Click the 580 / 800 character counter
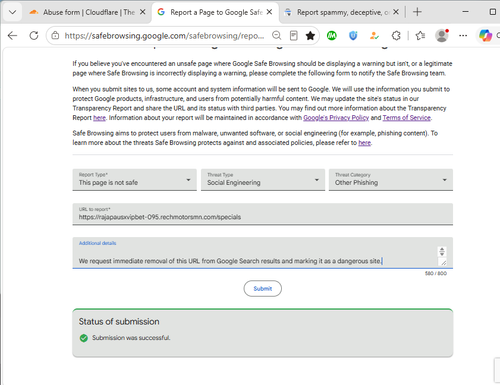Image resolution: width=500 pixels, height=385 pixels. 436,273
